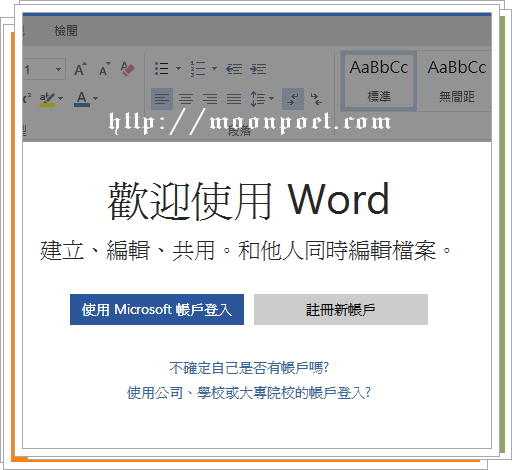Screen dimensions: 512x470
Task: Click the Decrease Indent icon
Action: click(234, 69)
